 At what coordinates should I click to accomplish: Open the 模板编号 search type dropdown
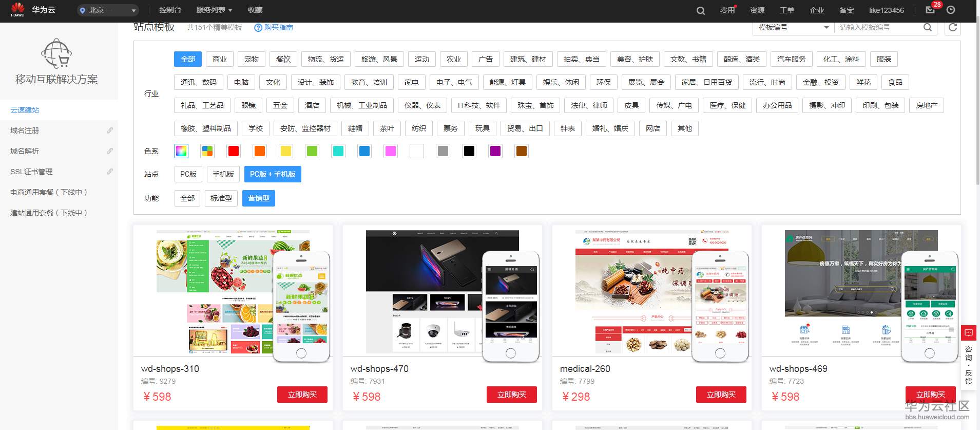[x=793, y=27]
